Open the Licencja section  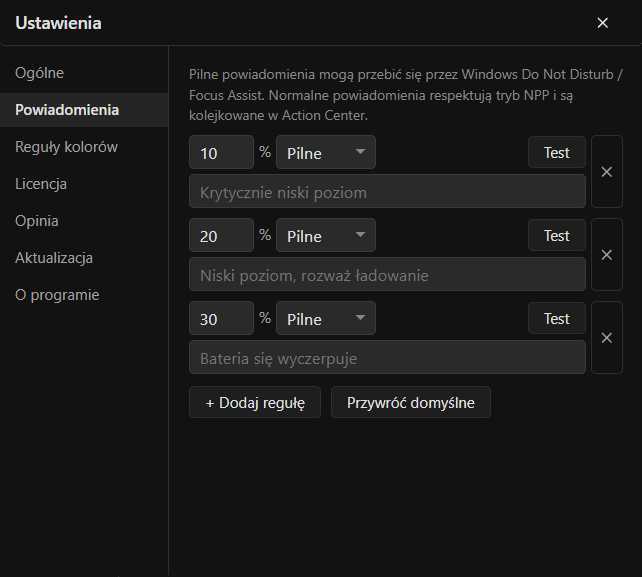coord(84,184)
